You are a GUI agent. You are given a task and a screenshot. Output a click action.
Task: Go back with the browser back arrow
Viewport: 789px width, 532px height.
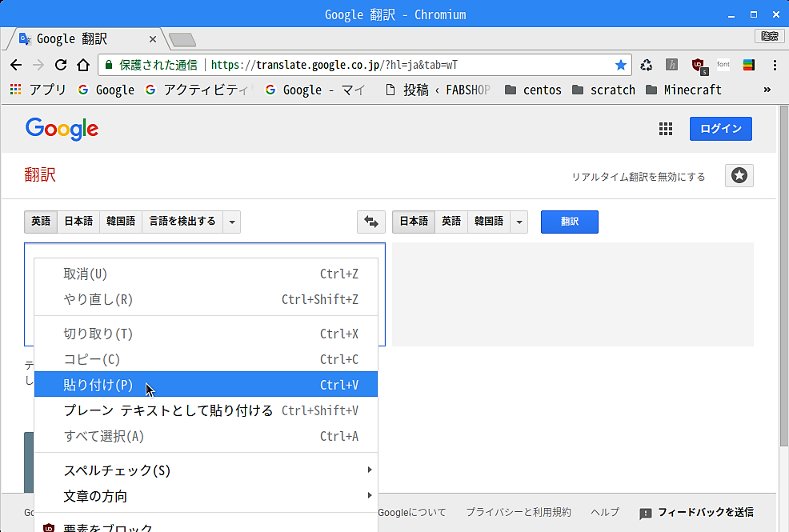click(16, 65)
